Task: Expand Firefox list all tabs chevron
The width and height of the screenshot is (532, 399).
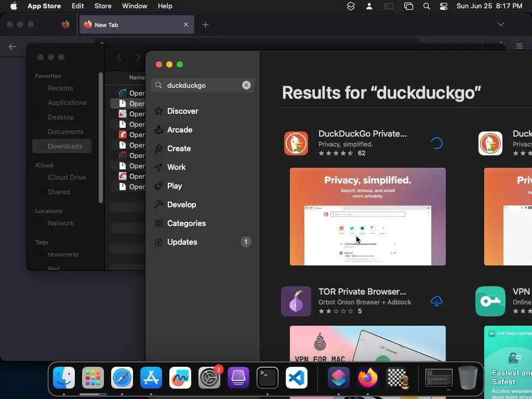Action: (x=500, y=24)
